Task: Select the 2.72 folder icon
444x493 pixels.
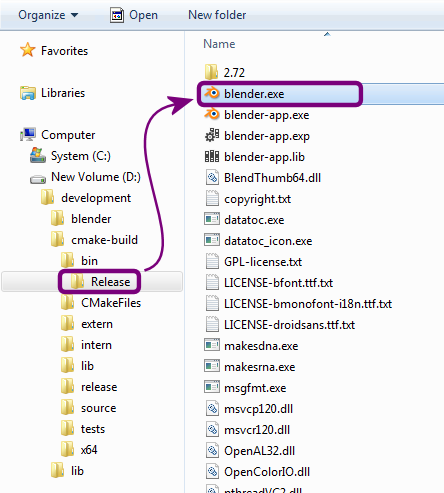Action: pyautogui.click(x=211, y=72)
